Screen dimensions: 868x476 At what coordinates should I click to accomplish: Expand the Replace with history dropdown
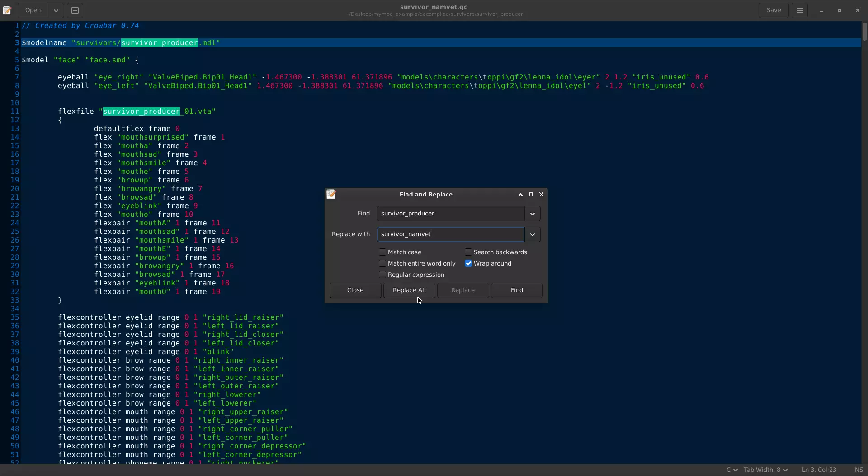pyautogui.click(x=532, y=234)
